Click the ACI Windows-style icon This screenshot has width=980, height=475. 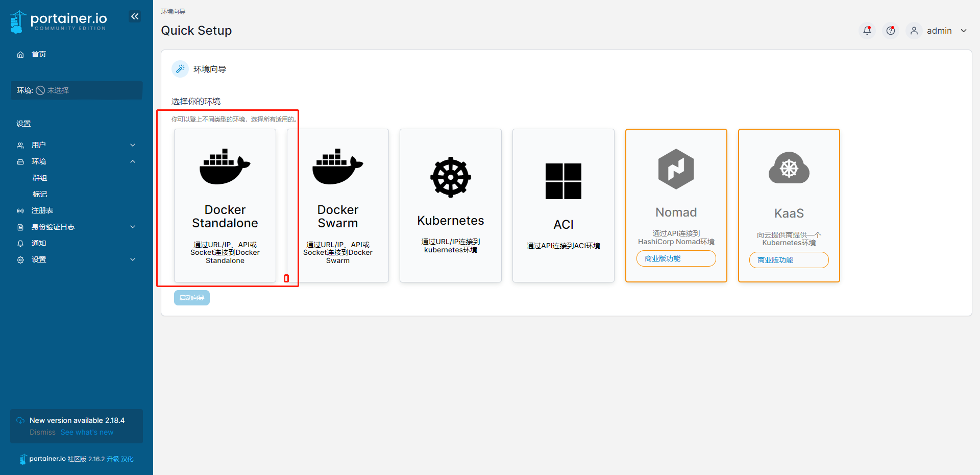click(563, 181)
